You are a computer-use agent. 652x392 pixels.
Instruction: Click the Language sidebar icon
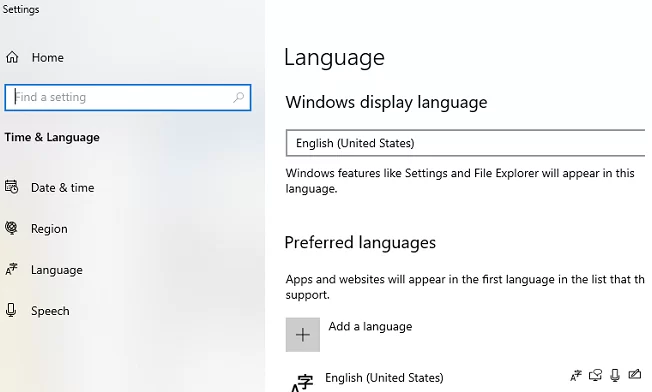(12, 269)
